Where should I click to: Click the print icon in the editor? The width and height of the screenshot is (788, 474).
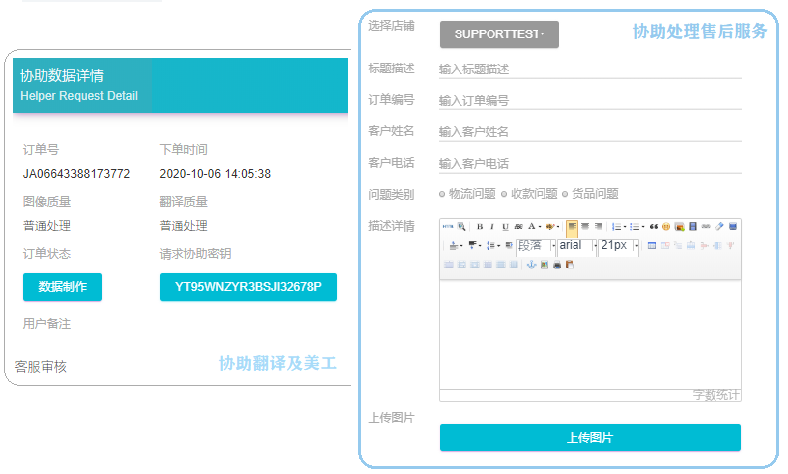[557, 264]
